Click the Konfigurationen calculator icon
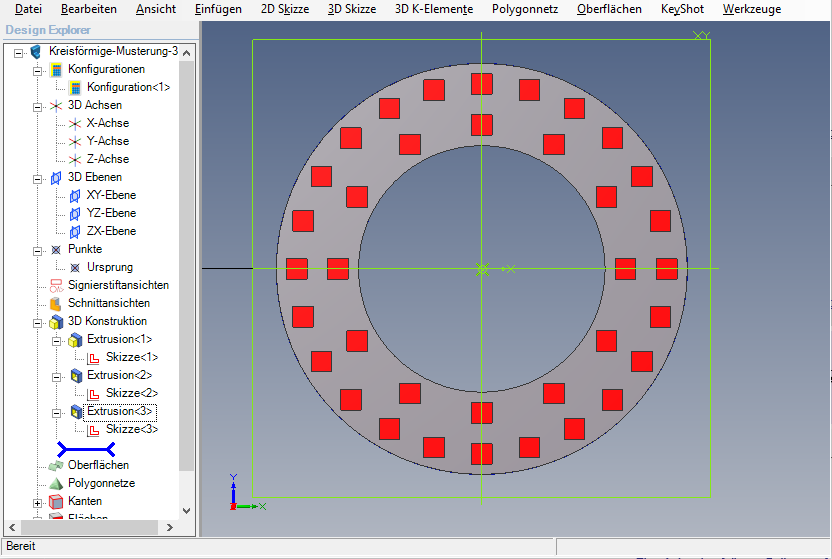 coord(56,69)
